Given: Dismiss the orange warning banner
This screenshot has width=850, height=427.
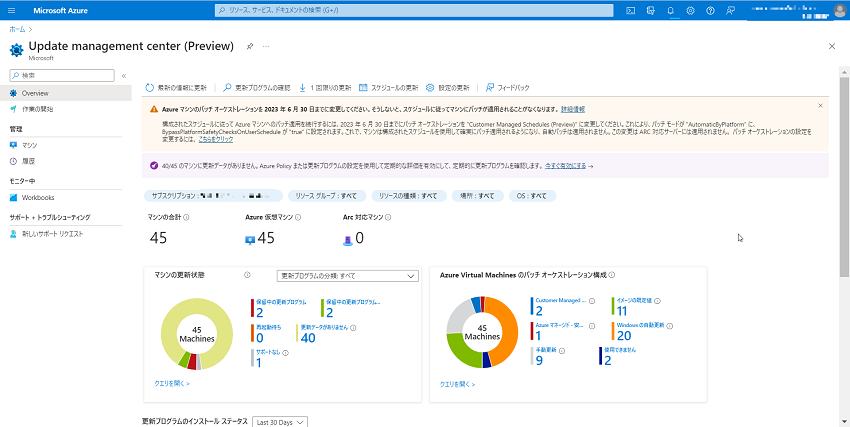Looking at the screenshot, I should tap(820, 106).
